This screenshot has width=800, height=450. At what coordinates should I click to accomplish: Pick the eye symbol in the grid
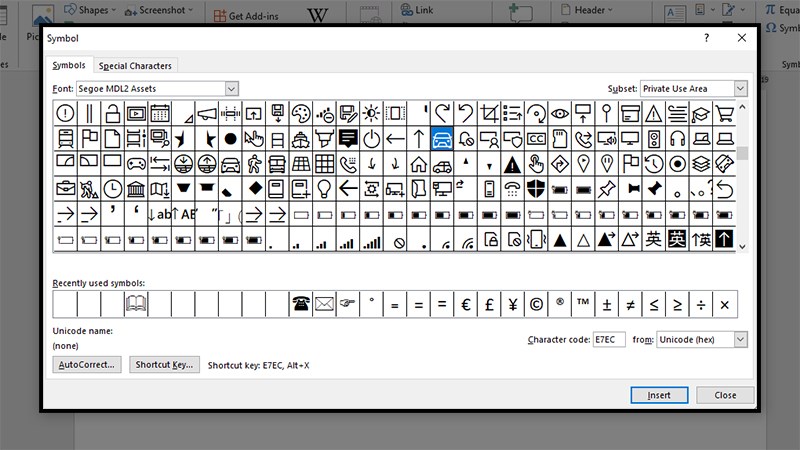559,113
